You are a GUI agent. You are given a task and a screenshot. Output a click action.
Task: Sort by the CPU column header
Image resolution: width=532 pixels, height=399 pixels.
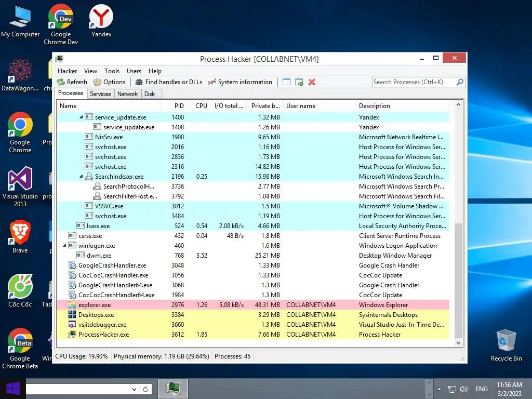(199, 106)
